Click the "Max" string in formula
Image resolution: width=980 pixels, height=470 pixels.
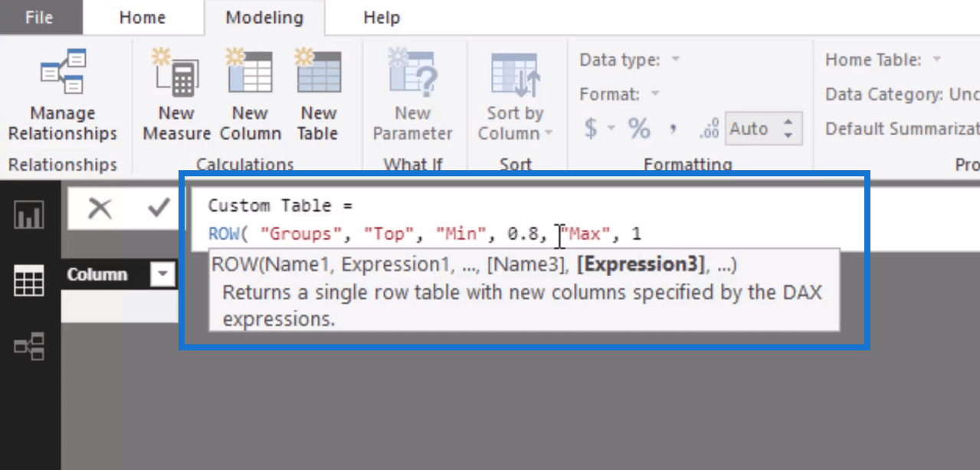point(584,234)
